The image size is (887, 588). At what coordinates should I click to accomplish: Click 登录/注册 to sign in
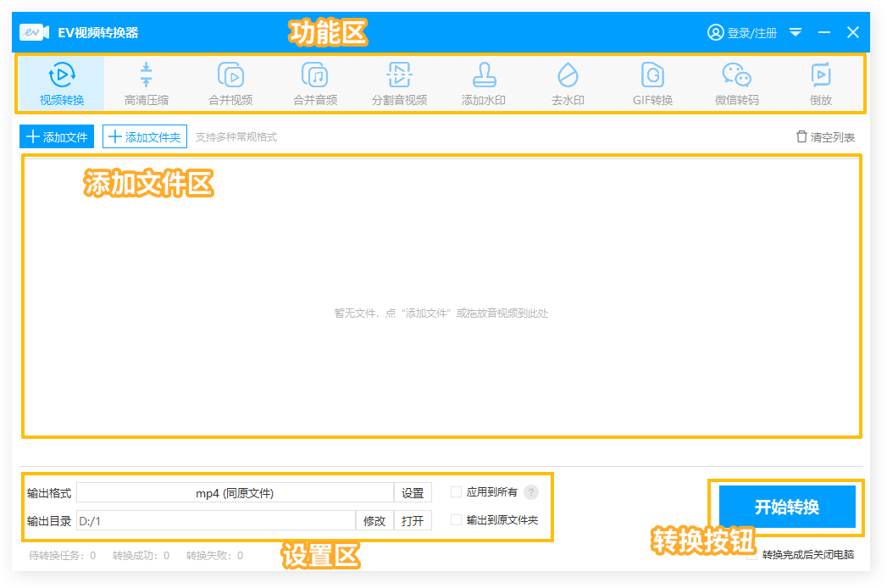pyautogui.click(x=742, y=33)
